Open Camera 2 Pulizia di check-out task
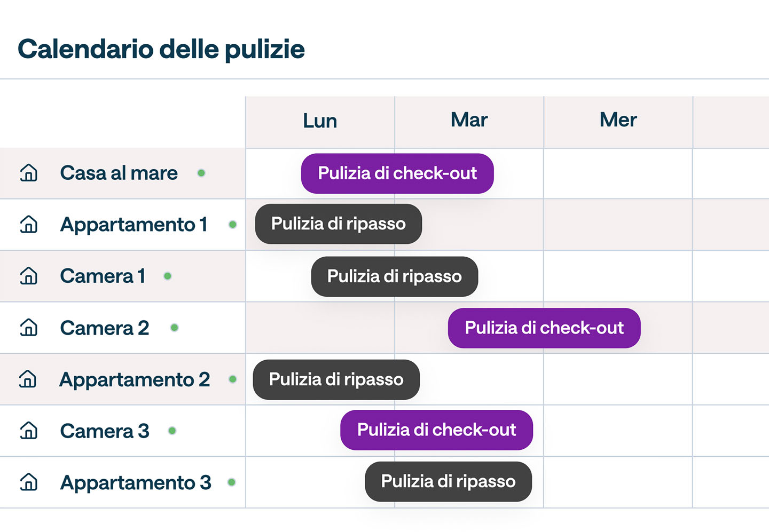Screen dimensions: 769x532 (544, 328)
